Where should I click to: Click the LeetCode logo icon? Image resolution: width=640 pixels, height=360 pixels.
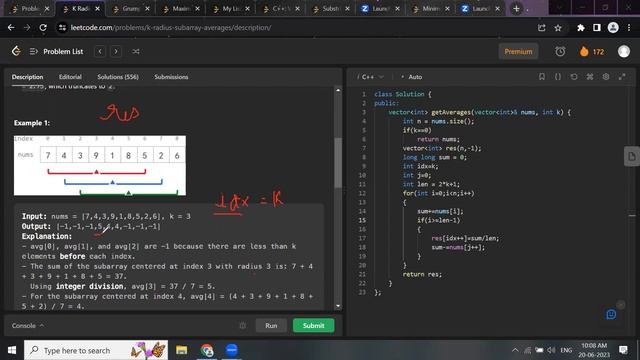(16, 51)
